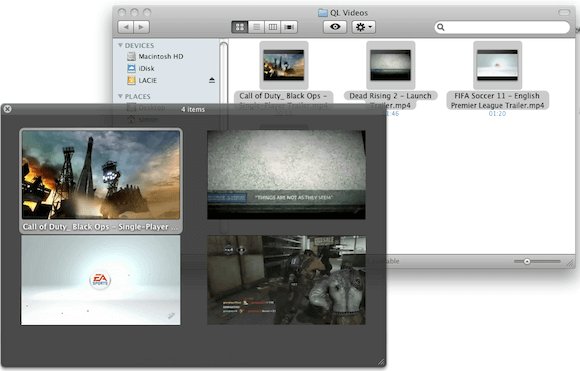Click the toolbar hide pill button
Image resolution: width=580 pixels, height=371 pixels.
tap(564, 13)
